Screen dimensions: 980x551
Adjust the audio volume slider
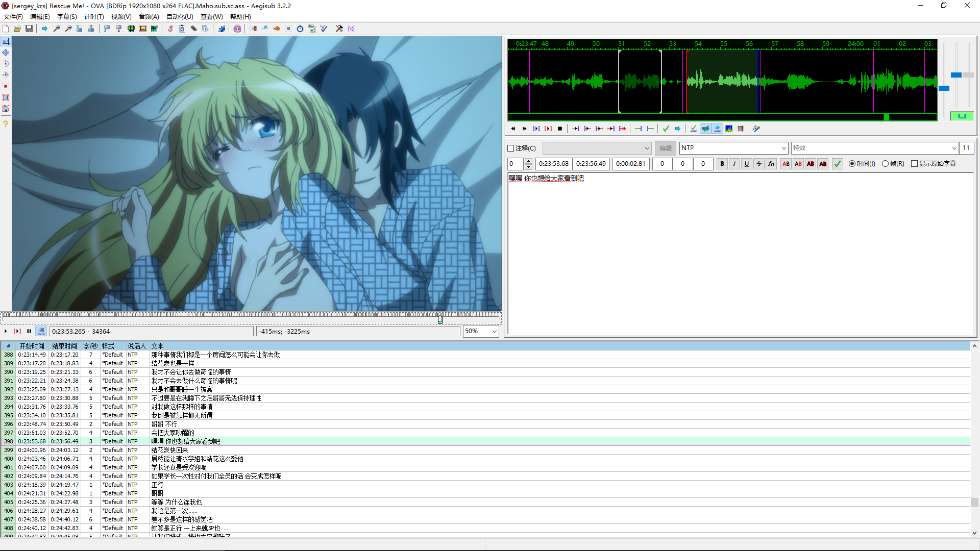tap(968, 75)
